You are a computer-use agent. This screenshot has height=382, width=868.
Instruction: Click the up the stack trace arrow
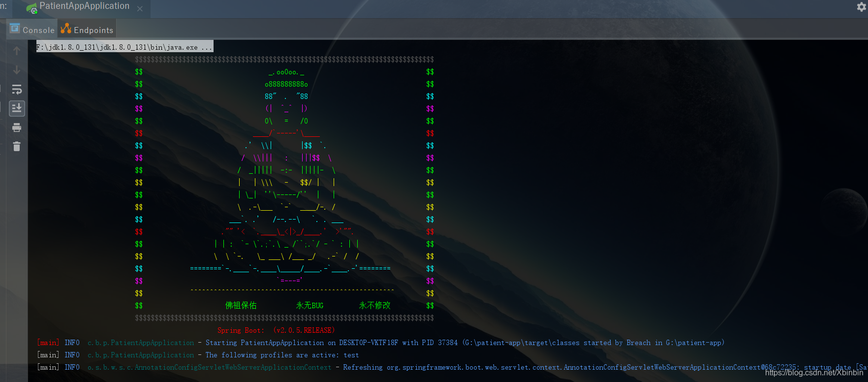pyautogui.click(x=17, y=51)
